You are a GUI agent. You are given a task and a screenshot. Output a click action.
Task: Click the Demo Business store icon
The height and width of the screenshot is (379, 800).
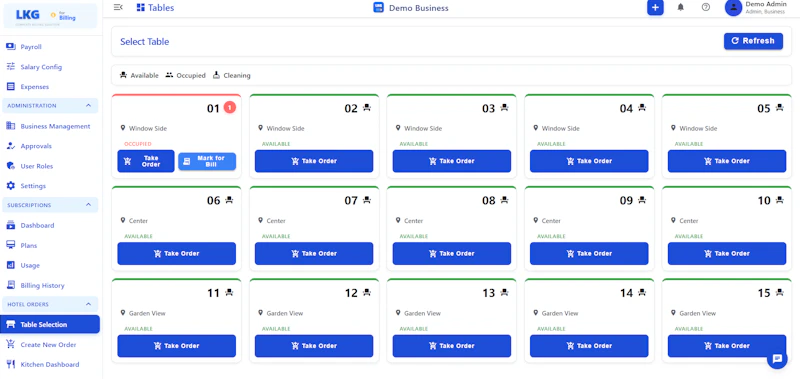click(x=379, y=8)
